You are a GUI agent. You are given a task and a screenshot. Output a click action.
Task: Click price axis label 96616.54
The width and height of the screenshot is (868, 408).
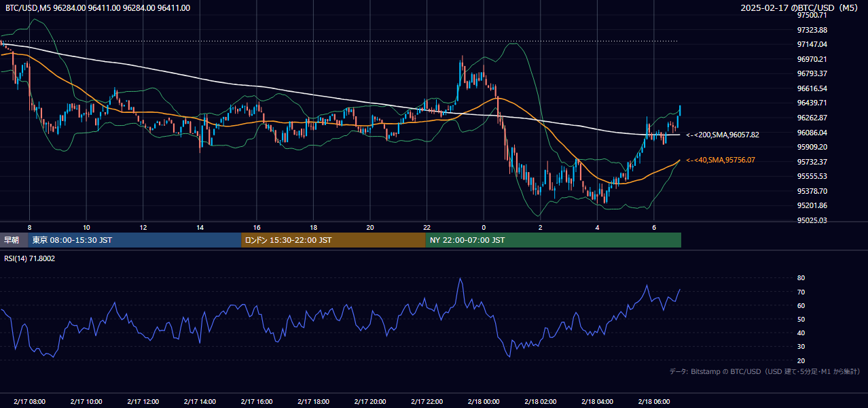[812, 88]
